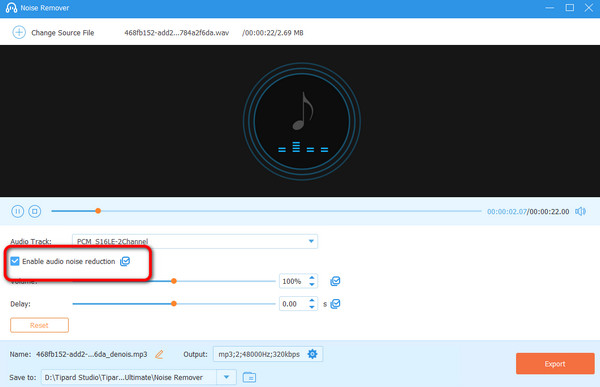The width and height of the screenshot is (600, 387).
Task: Open the save folder with folder icon
Action: 249,377
